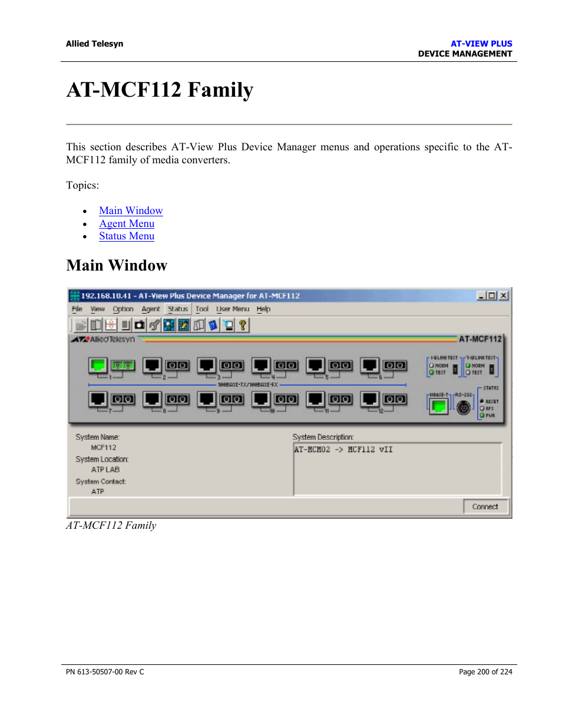Select the twisted-pair jack of port 9
The width and height of the screenshot is (562, 728).
click(x=207, y=399)
